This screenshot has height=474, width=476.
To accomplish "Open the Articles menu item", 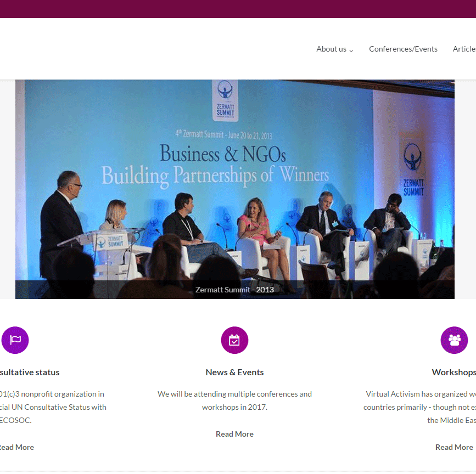I will pyautogui.click(x=464, y=49).
